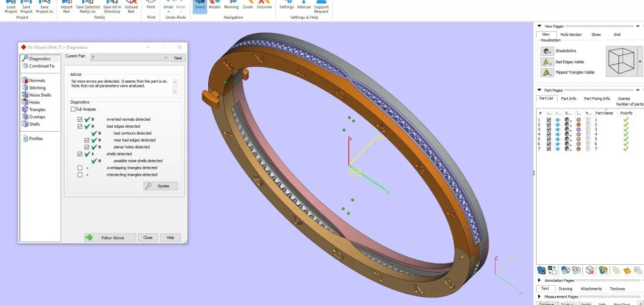
Task: Open the view cube dropdown arrow
Action: (x=640, y=62)
